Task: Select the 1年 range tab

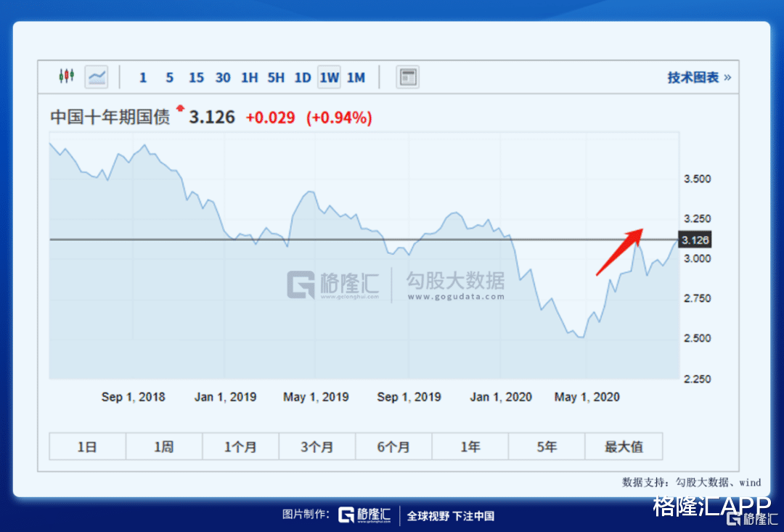Action: click(x=470, y=446)
